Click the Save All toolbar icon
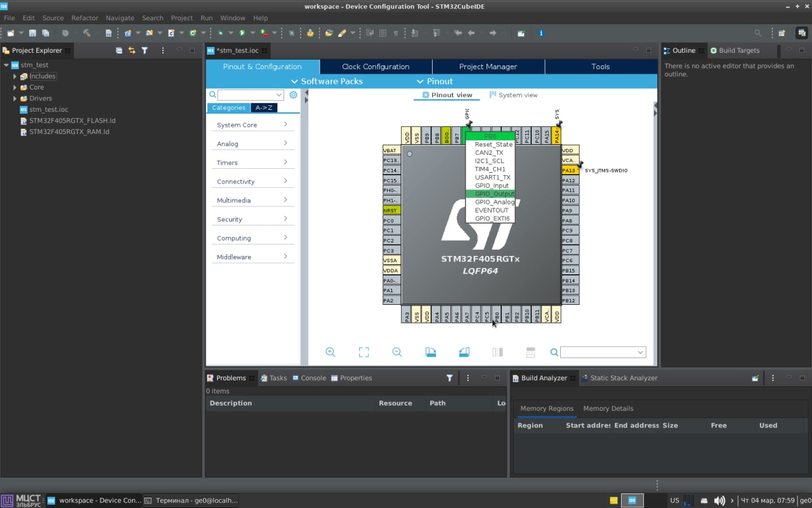The width and height of the screenshot is (812, 508). [46, 33]
